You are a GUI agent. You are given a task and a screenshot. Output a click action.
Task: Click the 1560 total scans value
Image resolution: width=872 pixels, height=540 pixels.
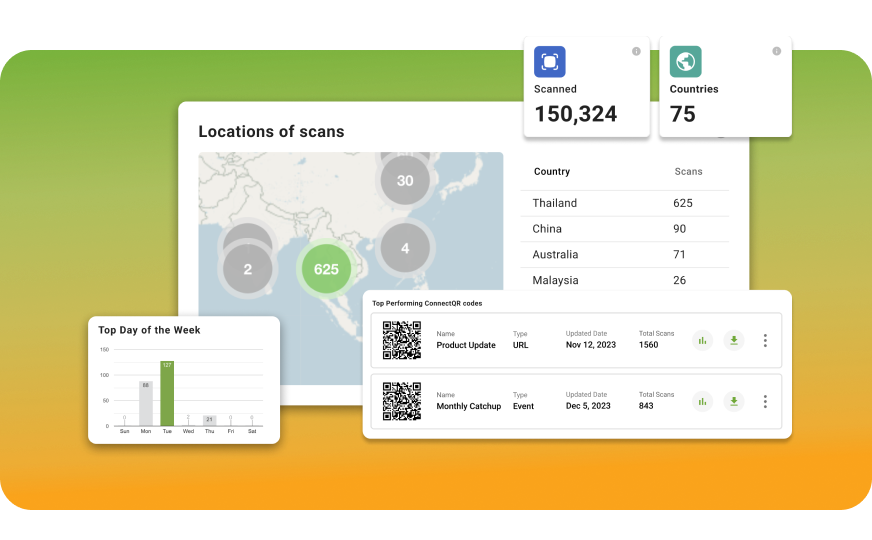pyautogui.click(x=648, y=345)
